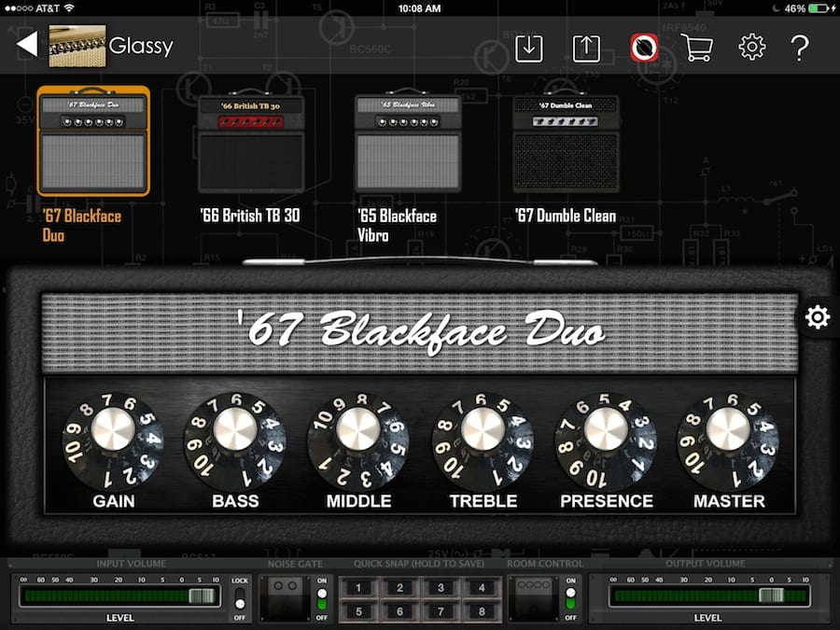Image resolution: width=840 pixels, height=630 pixels.
Task: Tap the upload/share preset icon
Action: [585, 47]
